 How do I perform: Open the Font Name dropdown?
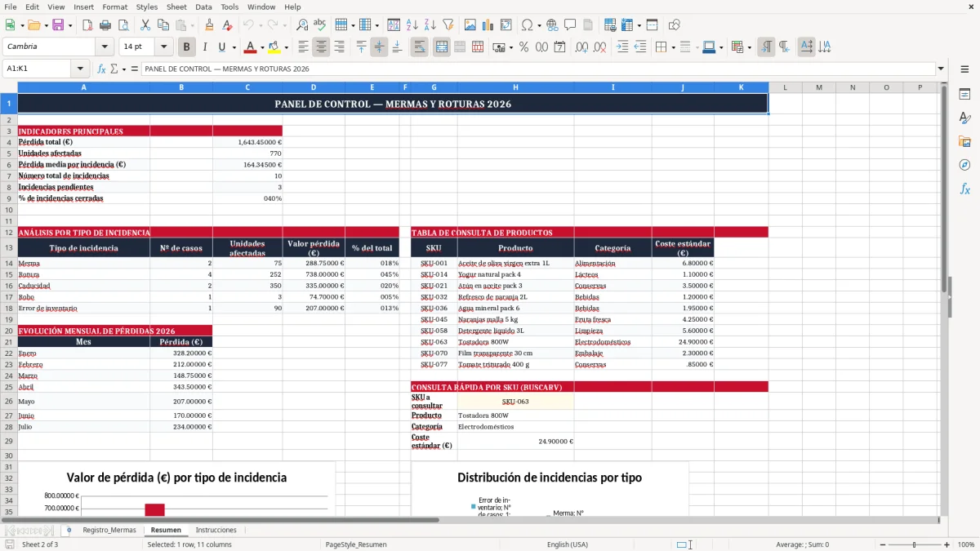point(105,47)
